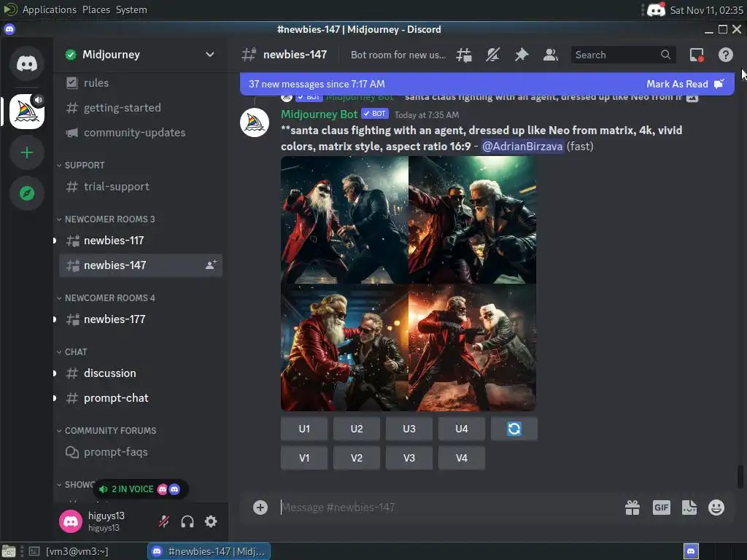Image resolution: width=747 pixels, height=560 pixels.
Task: Toggle notification mute bell in channel header
Action: tap(492, 55)
